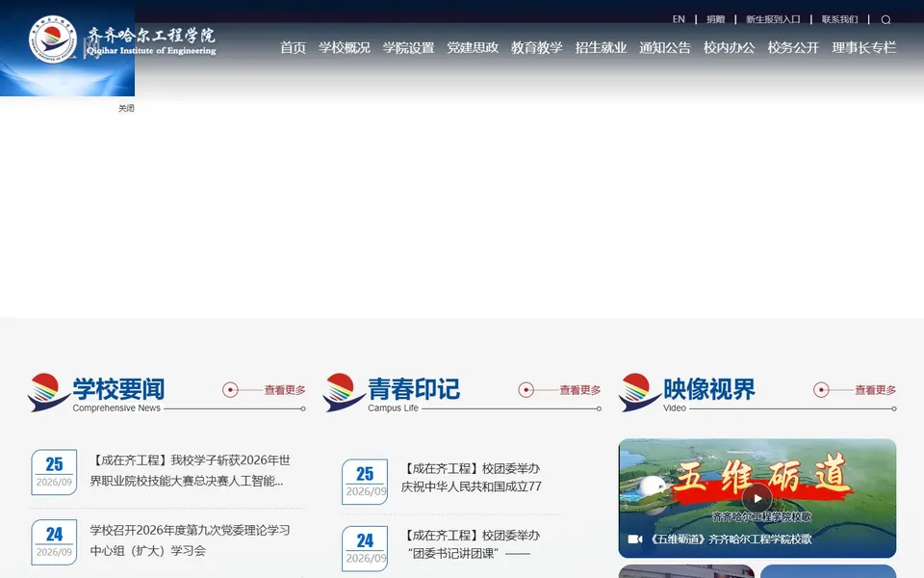Open news 学校召开2026年度第九次党委理论学习
The image size is (924, 578).
(x=190, y=540)
